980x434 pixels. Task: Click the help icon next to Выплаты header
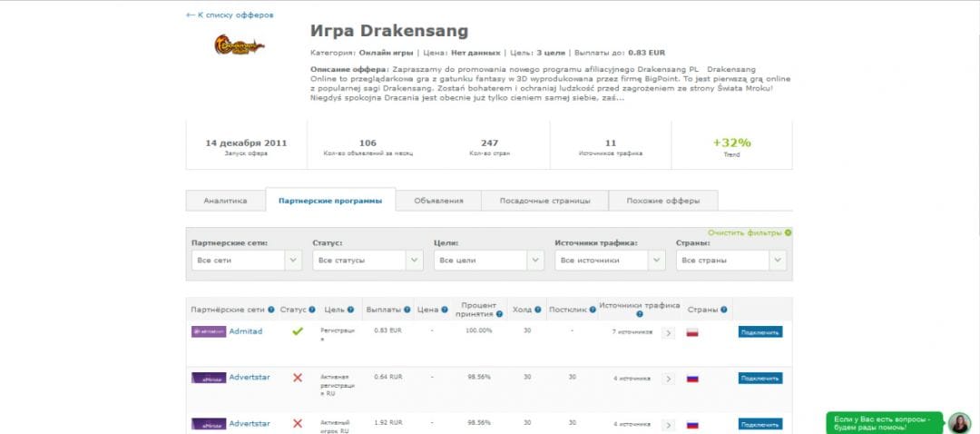point(407,310)
